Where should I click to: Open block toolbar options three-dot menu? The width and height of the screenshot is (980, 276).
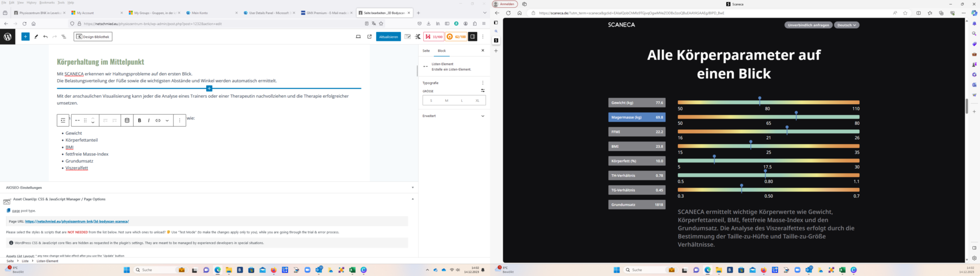coord(180,121)
